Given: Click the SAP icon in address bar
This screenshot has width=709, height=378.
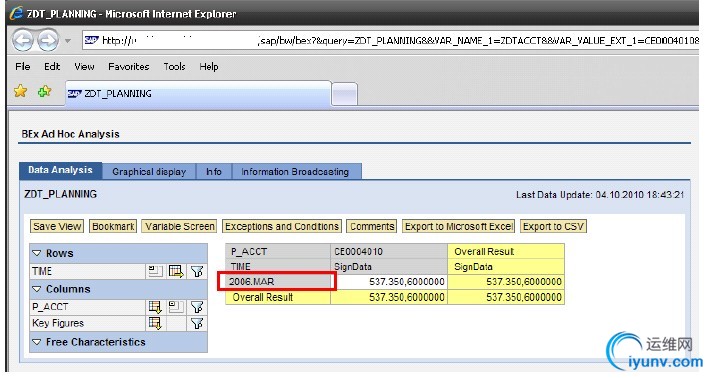Looking at the screenshot, I should point(92,40).
